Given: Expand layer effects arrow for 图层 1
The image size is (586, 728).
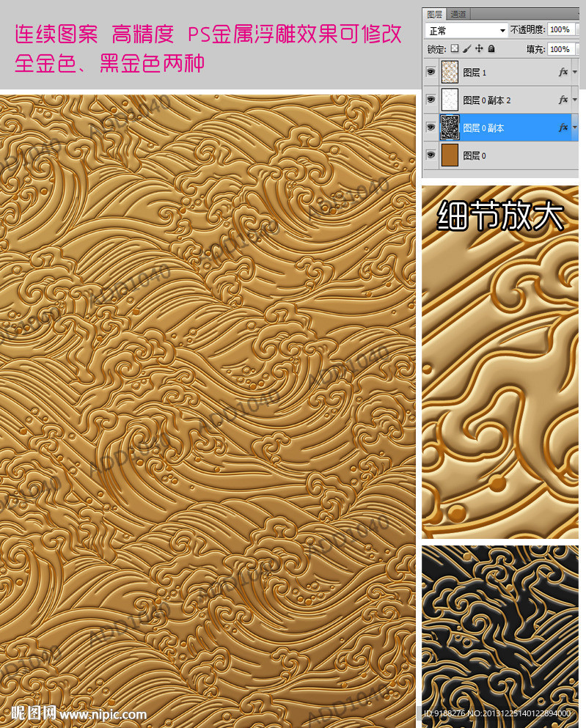Looking at the screenshot, I should pos(575,72).
